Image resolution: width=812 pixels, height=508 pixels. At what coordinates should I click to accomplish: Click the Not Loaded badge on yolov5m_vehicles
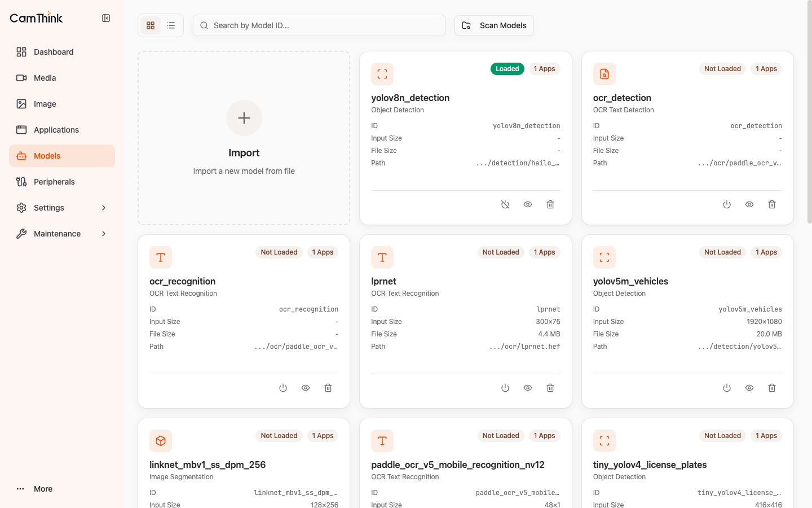point(722,252)
